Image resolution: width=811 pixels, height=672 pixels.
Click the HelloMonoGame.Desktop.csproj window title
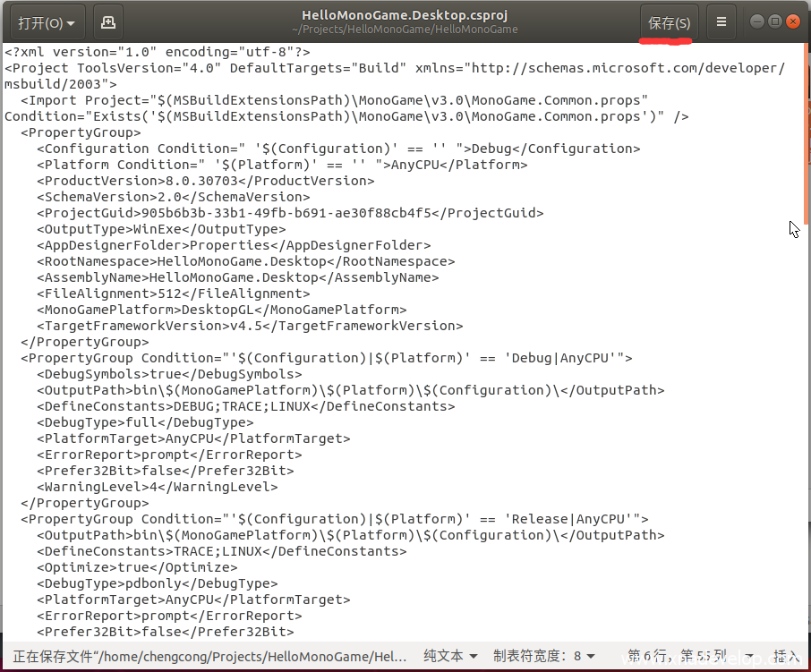tap(405, 15)
